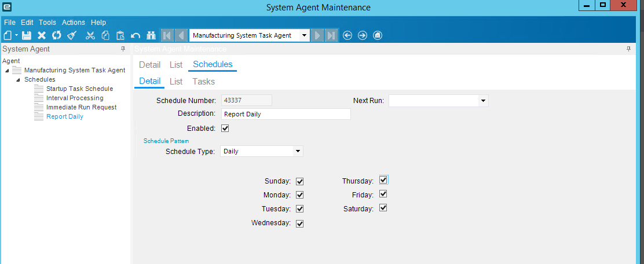This screenshot has height=264, width=644.
Task: Open Search with the binoculars icon
Action: point(151,35)
